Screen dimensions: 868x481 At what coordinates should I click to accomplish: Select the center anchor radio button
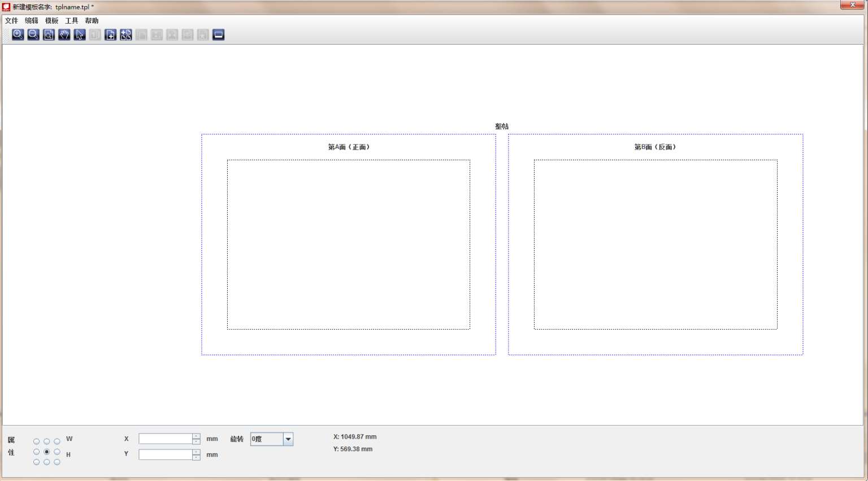47,452
